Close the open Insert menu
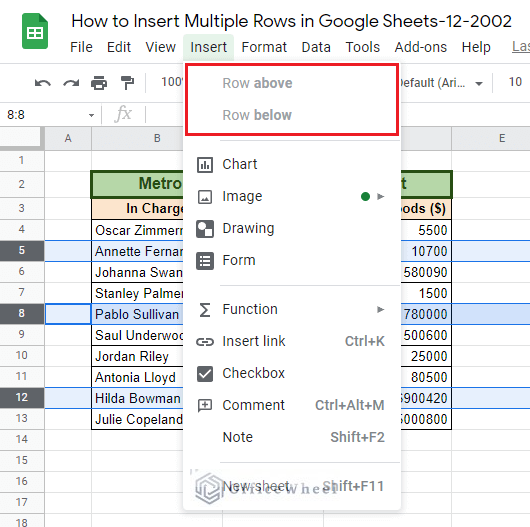Viewport: 530px width, 527px height. [209, 47]
